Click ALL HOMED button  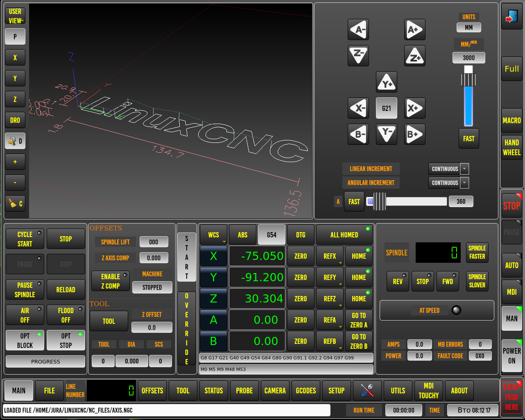coord(344,235)
